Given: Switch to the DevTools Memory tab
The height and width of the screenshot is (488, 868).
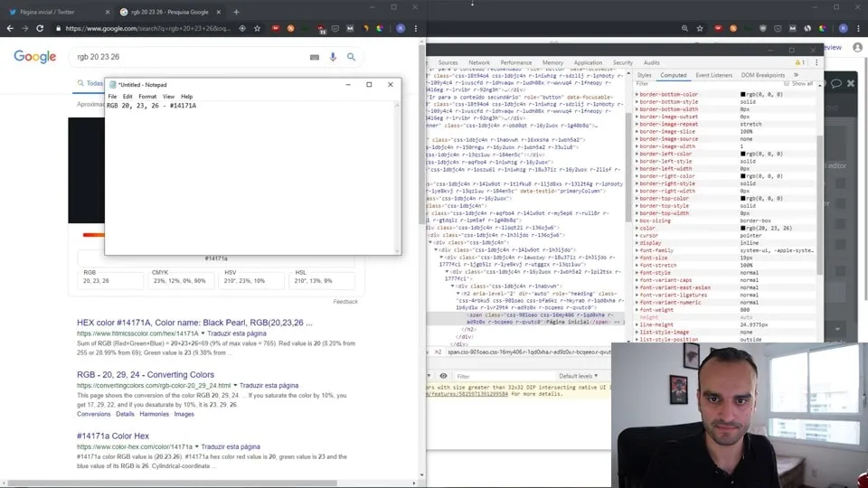Looking at the screenshot, I should coord(552,62).
